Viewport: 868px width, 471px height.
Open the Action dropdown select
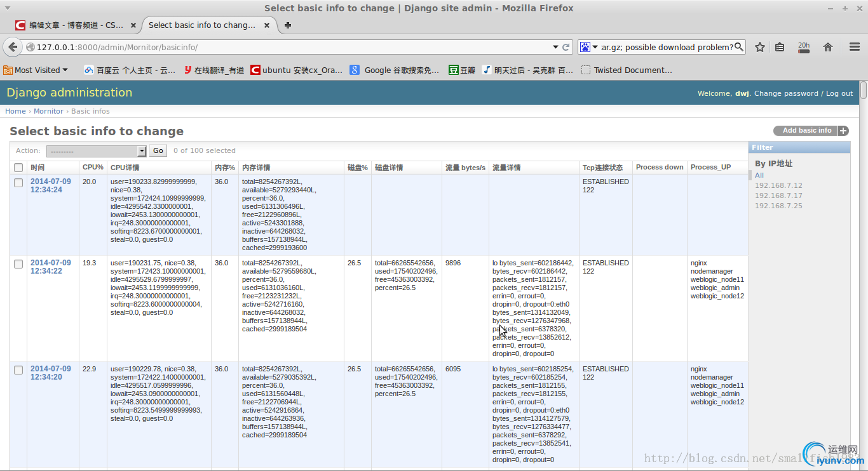pyautogui.click(x=97, y=151)
